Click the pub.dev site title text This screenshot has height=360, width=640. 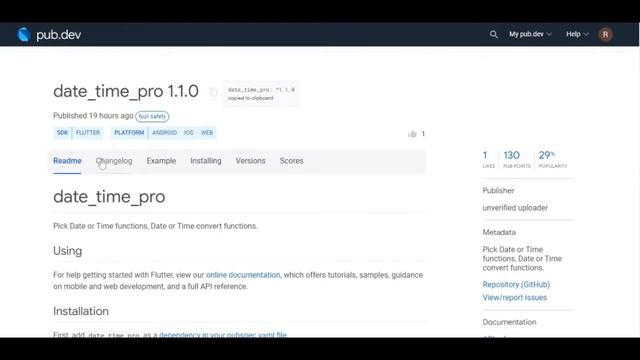pyautogui.click(x=59, y=35)
